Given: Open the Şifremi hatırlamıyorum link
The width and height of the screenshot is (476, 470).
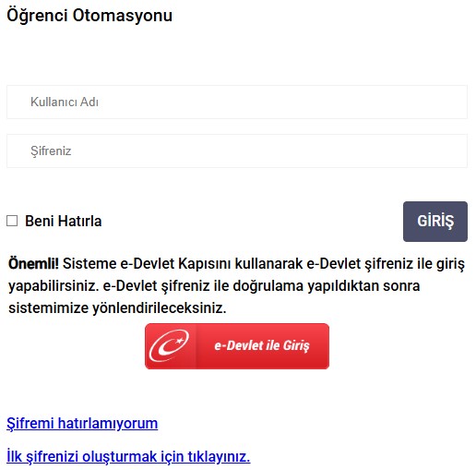Looking at the screenshot, I should point(82,423).
